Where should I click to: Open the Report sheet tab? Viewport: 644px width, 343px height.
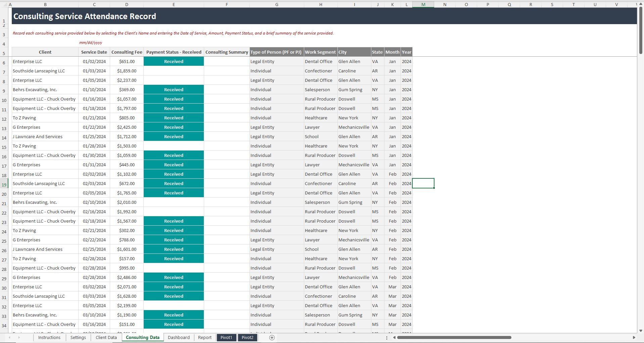point(204,338)
